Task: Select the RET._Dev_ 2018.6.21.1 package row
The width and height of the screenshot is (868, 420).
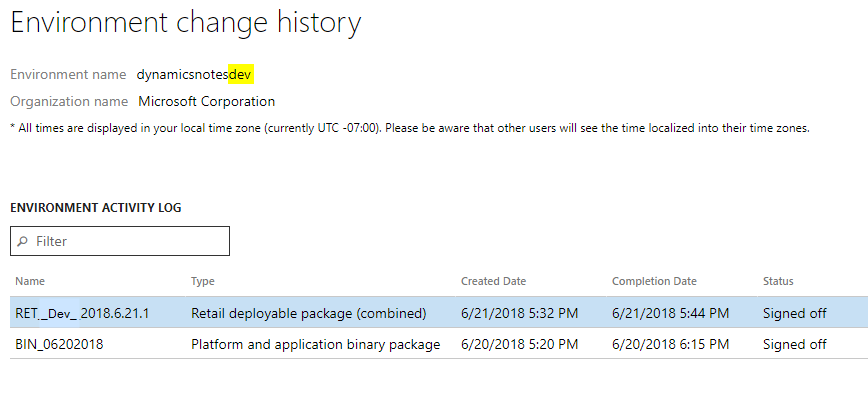Action: (x=81, y=313)
